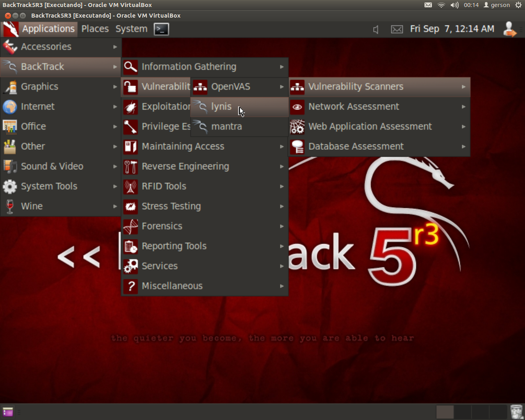The image size is (525, 420).
Task: Click the Forensics DNA icon
Action: [130, 226]
